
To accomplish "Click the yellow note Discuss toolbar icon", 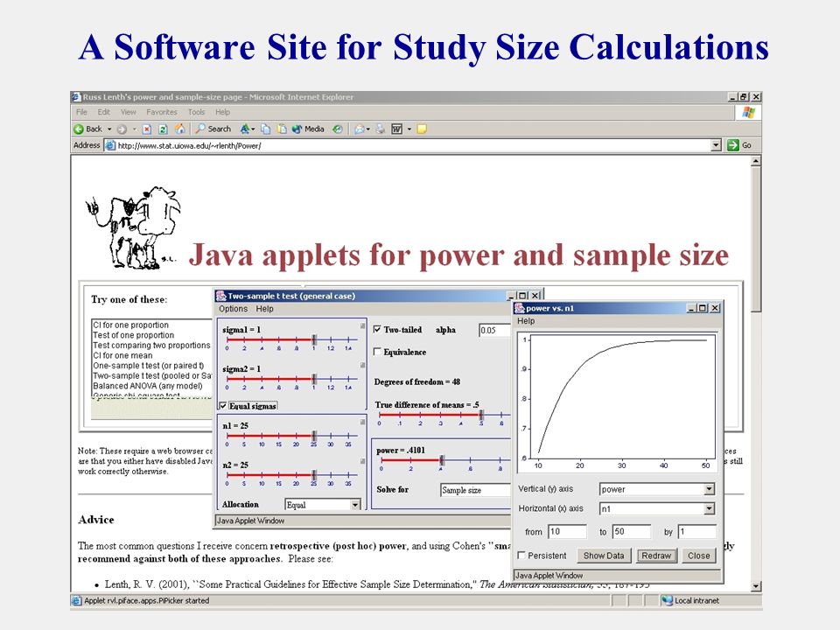I will [x=422, y=129].
